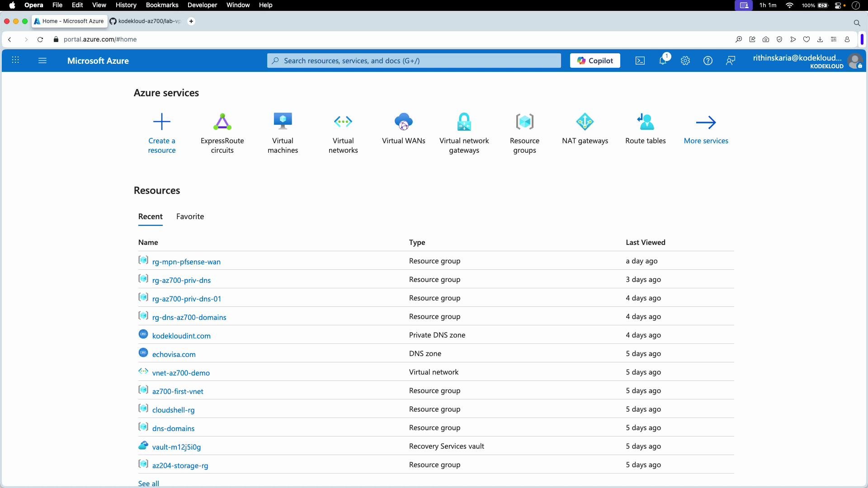Open Virtual machines service icon
This screenshot has height=488, width=868.
point(283,122)
